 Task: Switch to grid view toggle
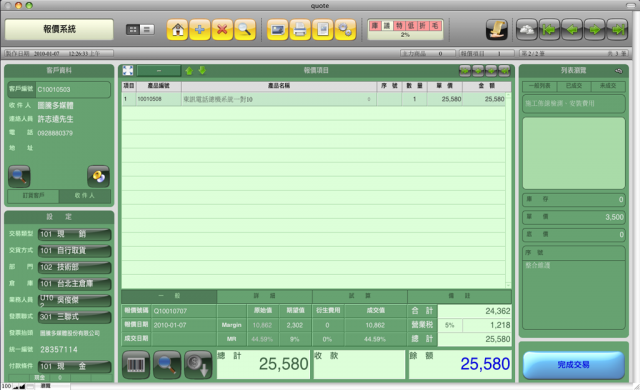pos(133,29)
